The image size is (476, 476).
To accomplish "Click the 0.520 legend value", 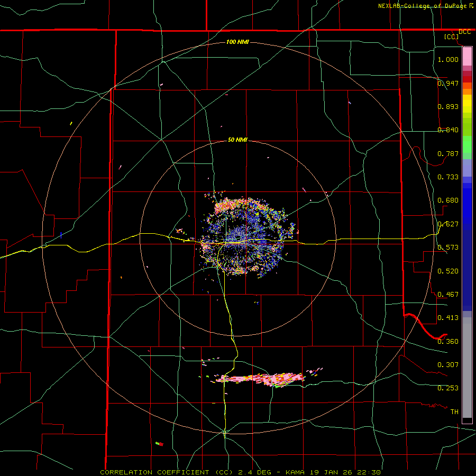I will (448, 271).
